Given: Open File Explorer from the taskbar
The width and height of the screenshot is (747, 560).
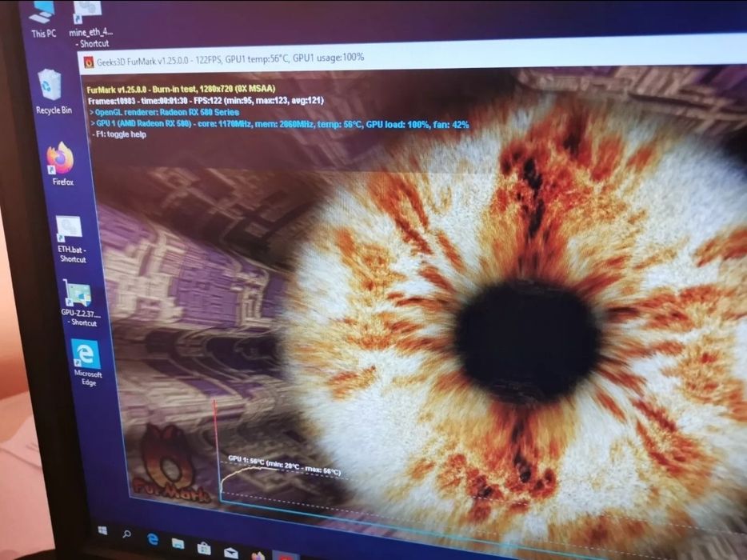Looking at the screenshot, I should click(178, 543).
